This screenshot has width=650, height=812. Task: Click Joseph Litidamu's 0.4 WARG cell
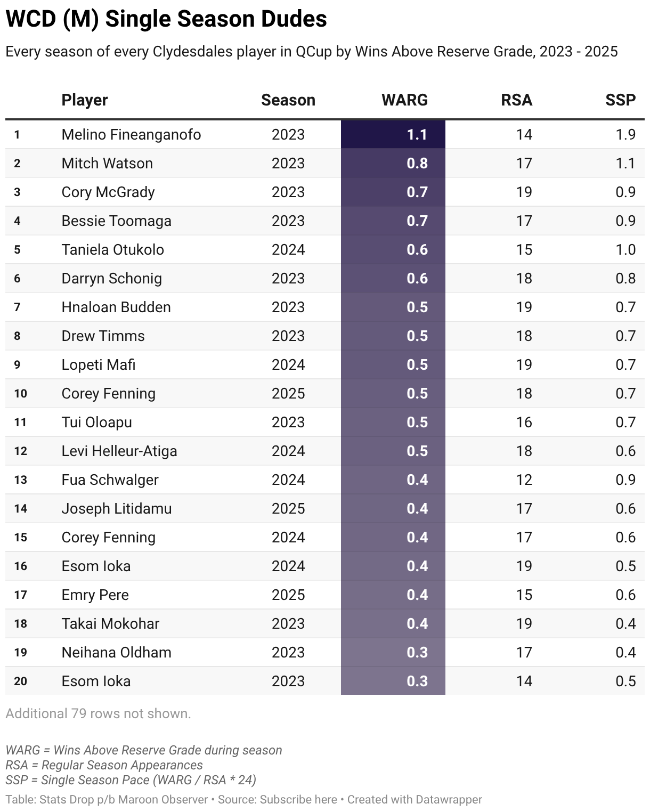point(393,508)
